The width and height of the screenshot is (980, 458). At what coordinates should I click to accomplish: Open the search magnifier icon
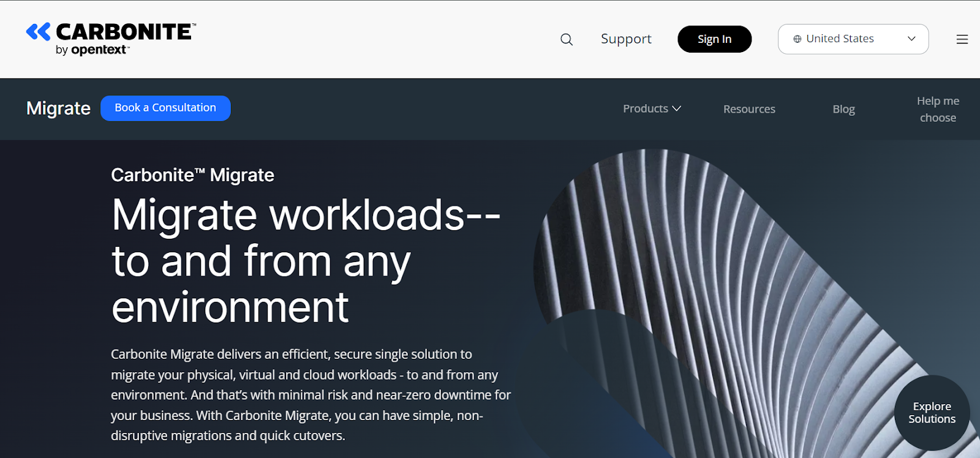point(567,39)
